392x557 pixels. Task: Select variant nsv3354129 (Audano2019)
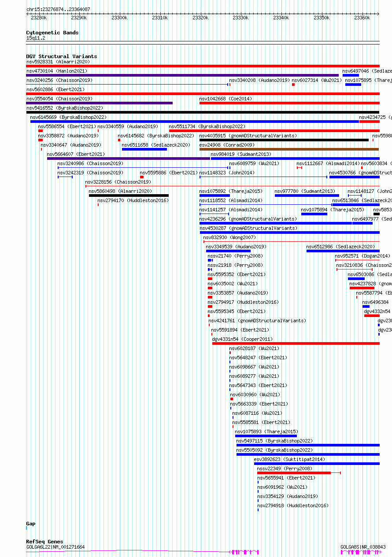click(288, 496)
